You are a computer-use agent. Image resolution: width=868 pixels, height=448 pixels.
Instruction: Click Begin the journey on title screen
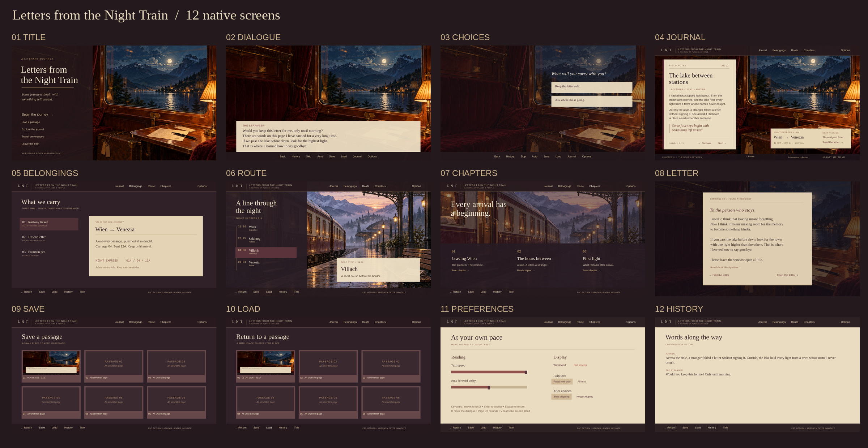[37, 115]
